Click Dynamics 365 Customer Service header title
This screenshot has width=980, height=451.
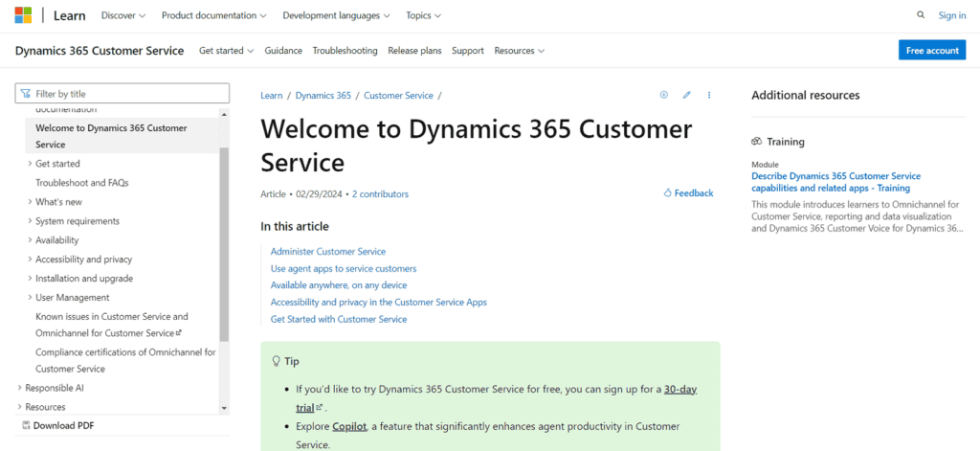(100, 51)
